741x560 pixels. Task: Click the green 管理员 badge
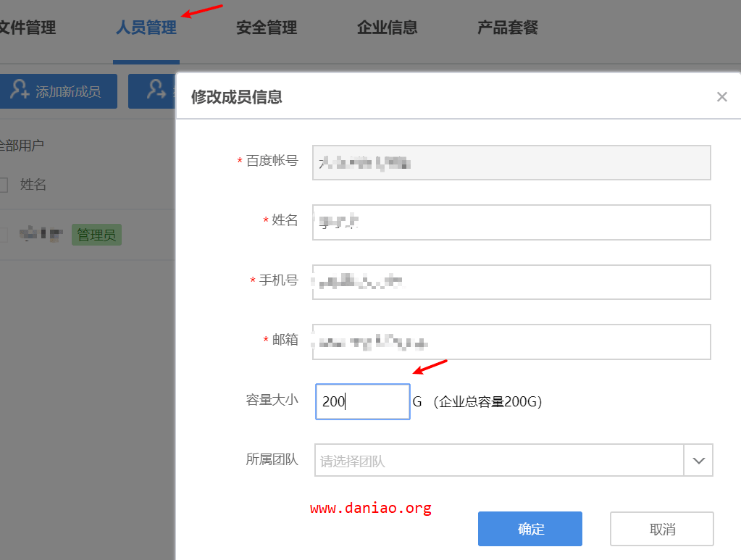96,235
